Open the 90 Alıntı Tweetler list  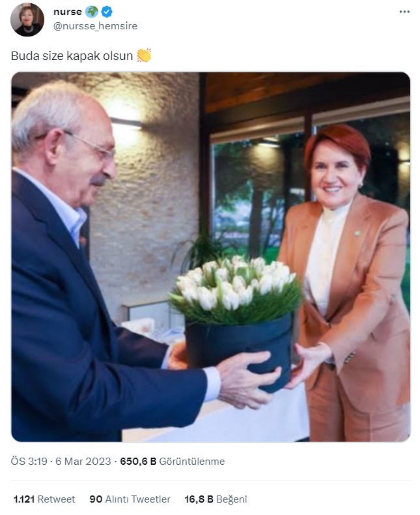(130, 499)
